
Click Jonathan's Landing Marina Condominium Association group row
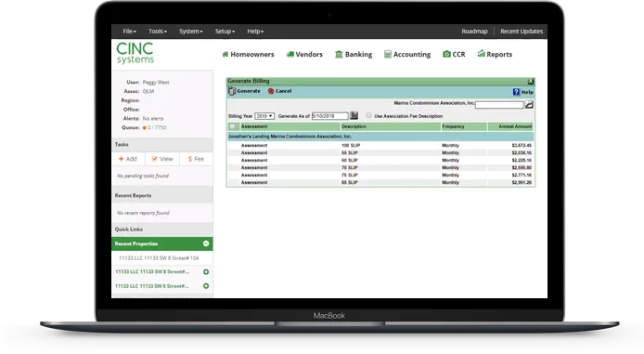pos(380,136)
